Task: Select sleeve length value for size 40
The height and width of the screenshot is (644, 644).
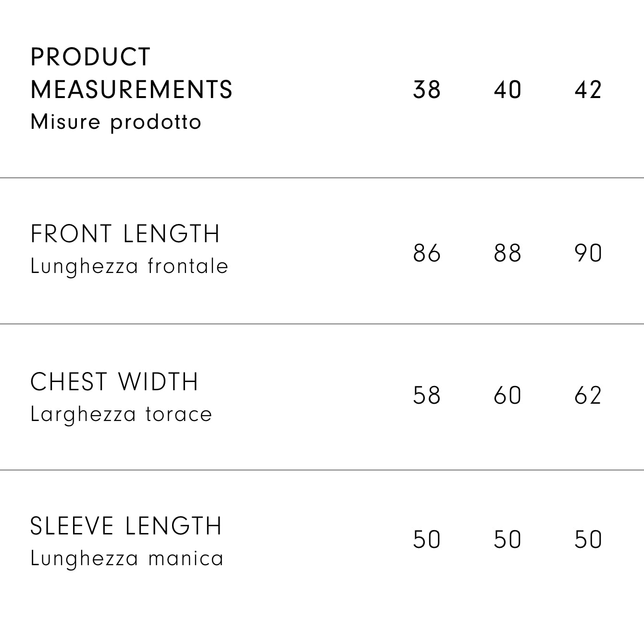Action: [x=508, y=539]
